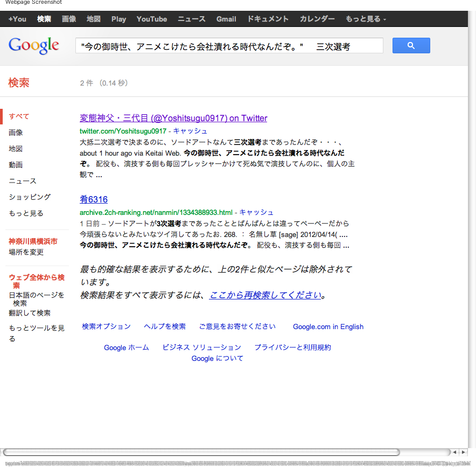The image size is (476, 467).
Task: Open キャッシュ link for twitter.com result
Action: 190,131
